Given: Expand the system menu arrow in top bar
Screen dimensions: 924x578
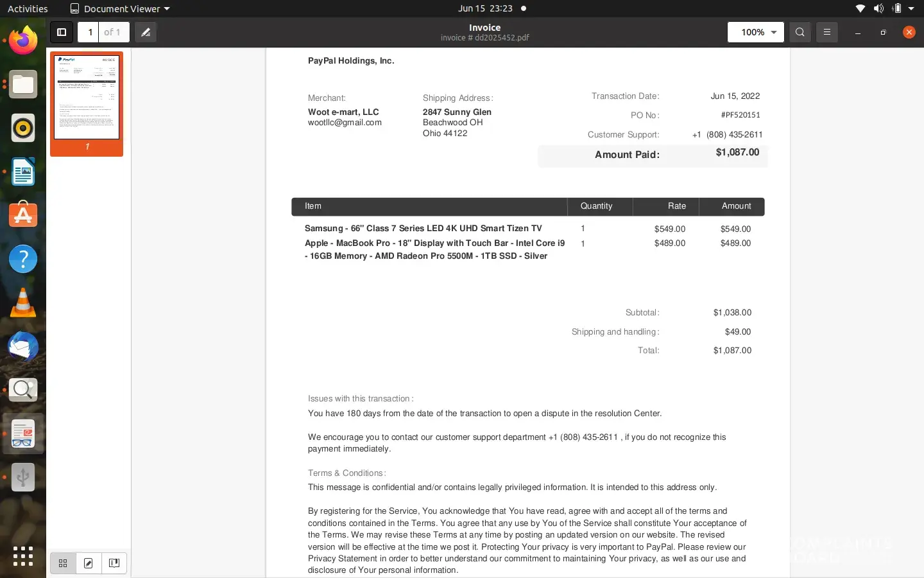Looking at the screenshot, I should [911, 8].
